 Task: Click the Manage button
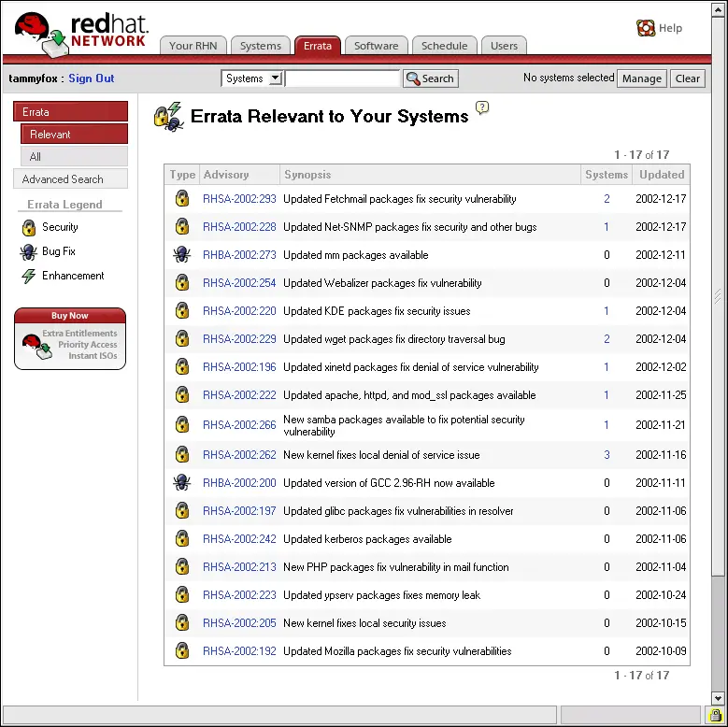[x=641, y=78]
